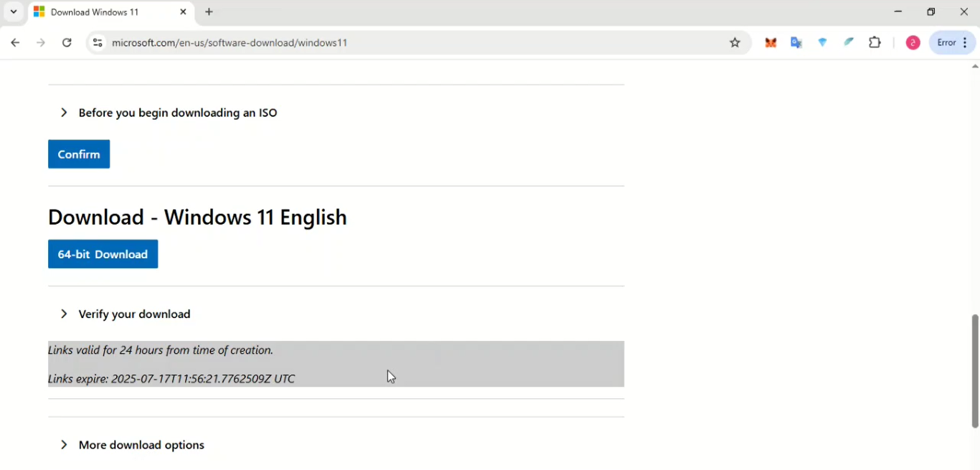
Task: Expand the "Verify your download" section
Action: [x=134, y=314]
